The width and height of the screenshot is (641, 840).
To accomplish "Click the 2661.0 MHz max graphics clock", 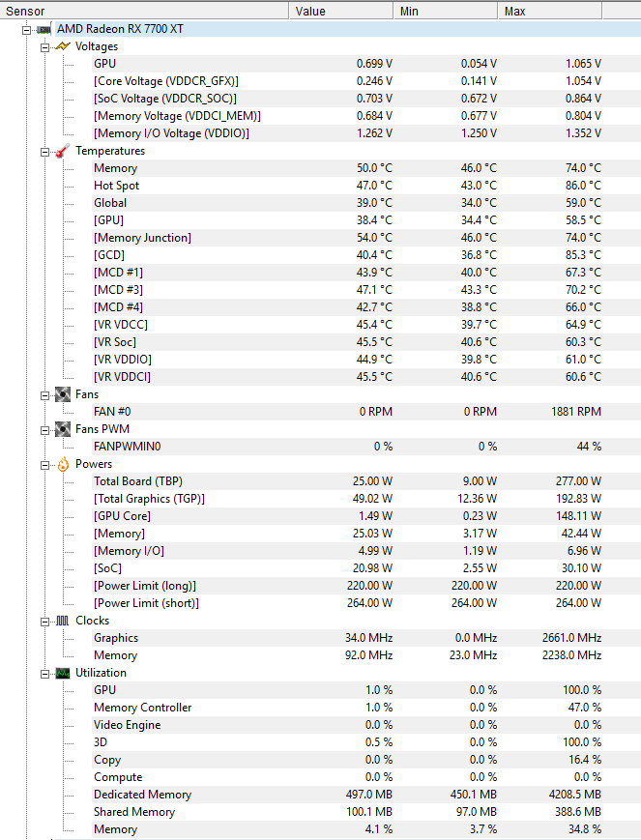I will coord(571,639).
